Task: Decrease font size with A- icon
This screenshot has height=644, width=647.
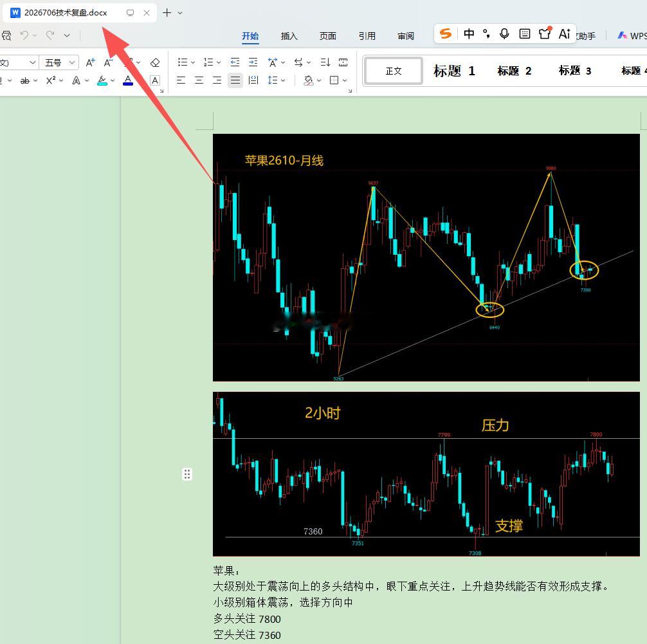Action: [x=109, y=62]
